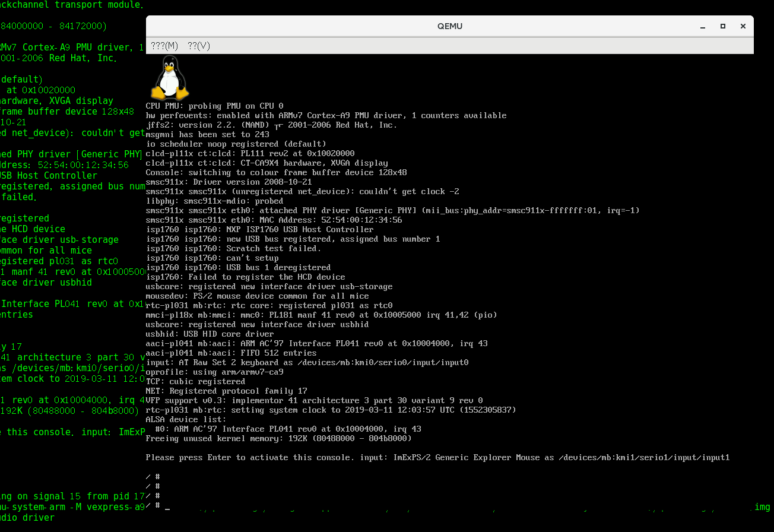Click the 'USB bus 1 deregistered' line
The width and height of the screenshot is (774, 532).
[238, 268]
